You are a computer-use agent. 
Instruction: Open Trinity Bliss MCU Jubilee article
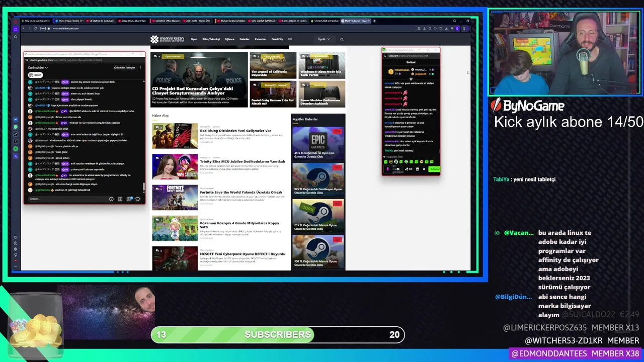tap(243, 161)
